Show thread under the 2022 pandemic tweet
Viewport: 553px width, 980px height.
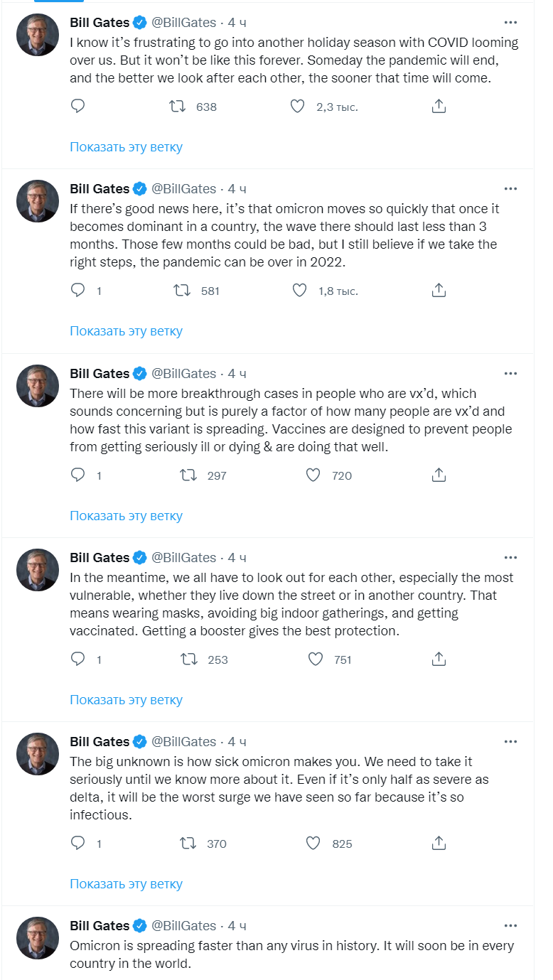[126, 331]
